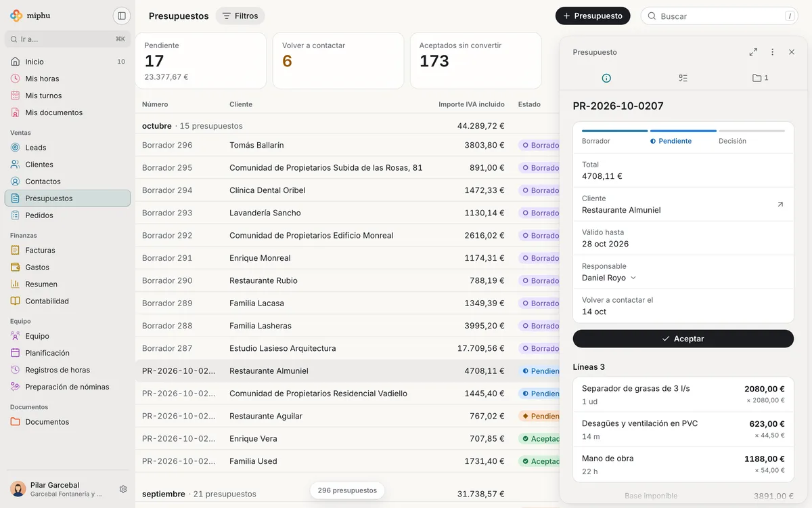Open the Filtros filter button

240,16
